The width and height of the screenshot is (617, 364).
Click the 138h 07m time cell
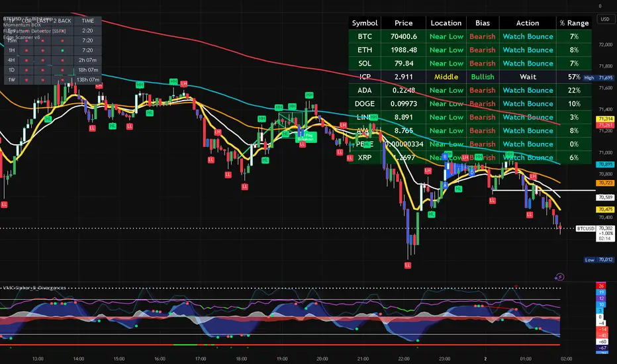click(x=88, y=80)
